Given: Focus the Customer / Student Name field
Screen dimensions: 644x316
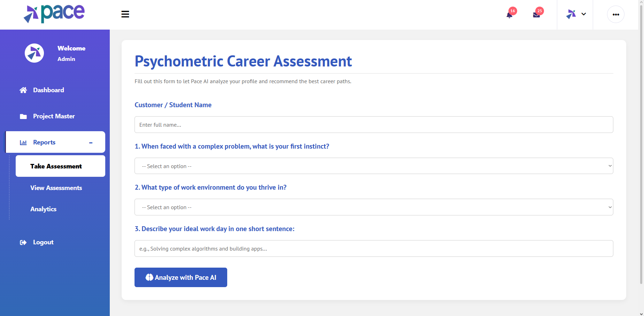Looking at the screenshot, I should [374, 125].
